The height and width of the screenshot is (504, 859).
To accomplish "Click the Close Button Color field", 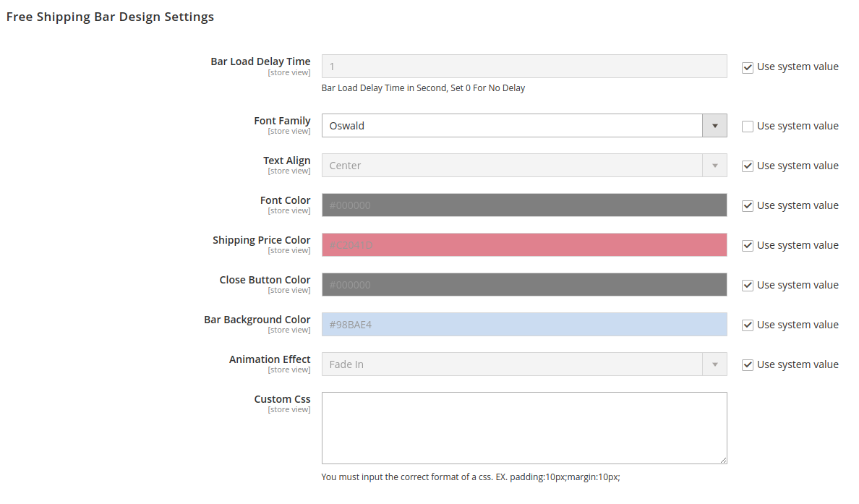I will click(x=524, y=285).
